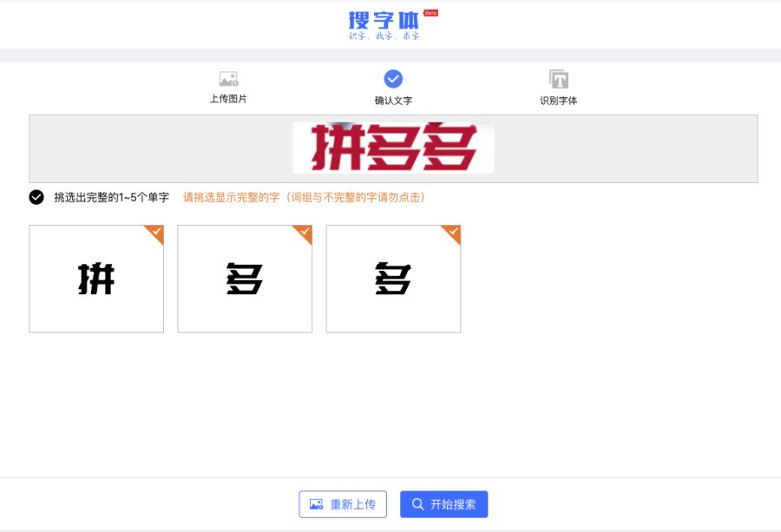Click the upload picture step icon
The image size is (781, 532).
(228, 79)
